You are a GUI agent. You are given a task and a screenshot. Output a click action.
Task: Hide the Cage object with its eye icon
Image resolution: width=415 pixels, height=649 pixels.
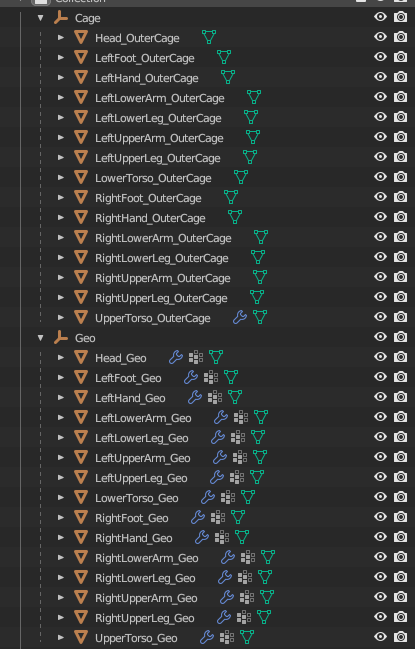380,17
